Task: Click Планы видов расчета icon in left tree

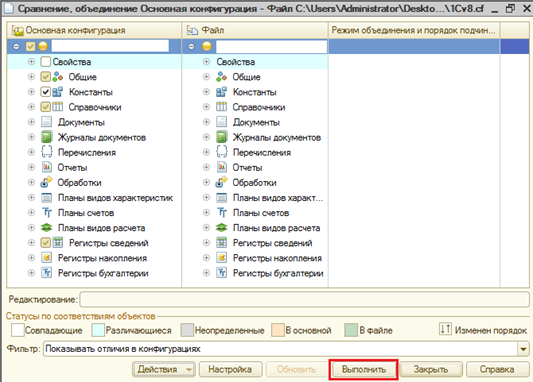Action: coord(47,227)
